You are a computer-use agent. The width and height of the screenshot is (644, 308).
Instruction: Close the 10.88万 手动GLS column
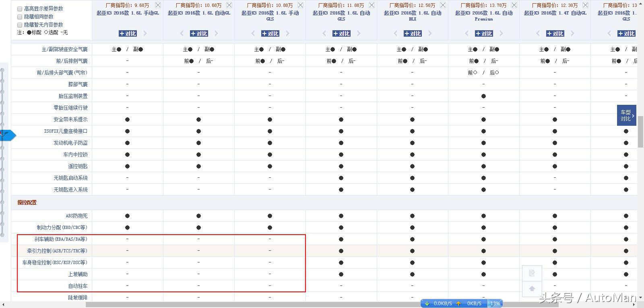[x=300, y=5]
